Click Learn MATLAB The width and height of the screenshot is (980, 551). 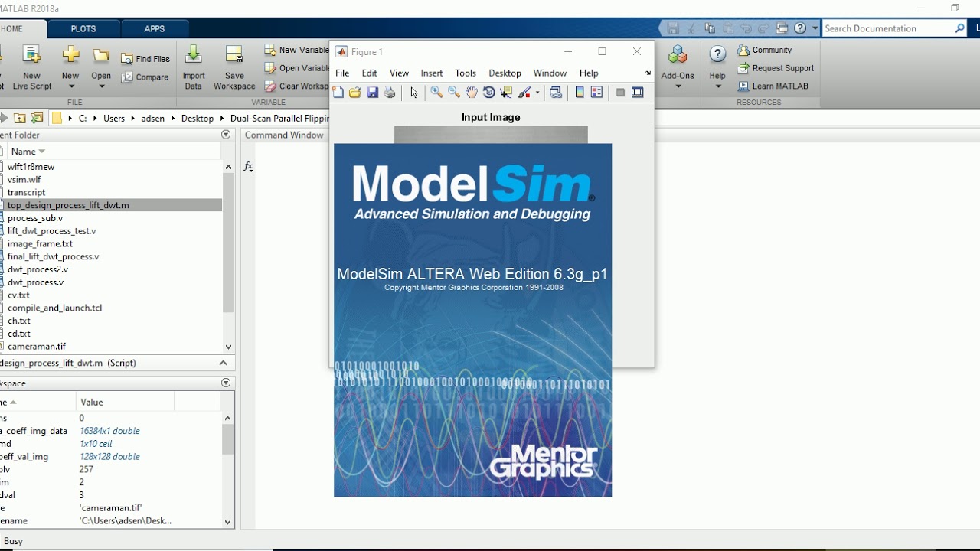773,86
